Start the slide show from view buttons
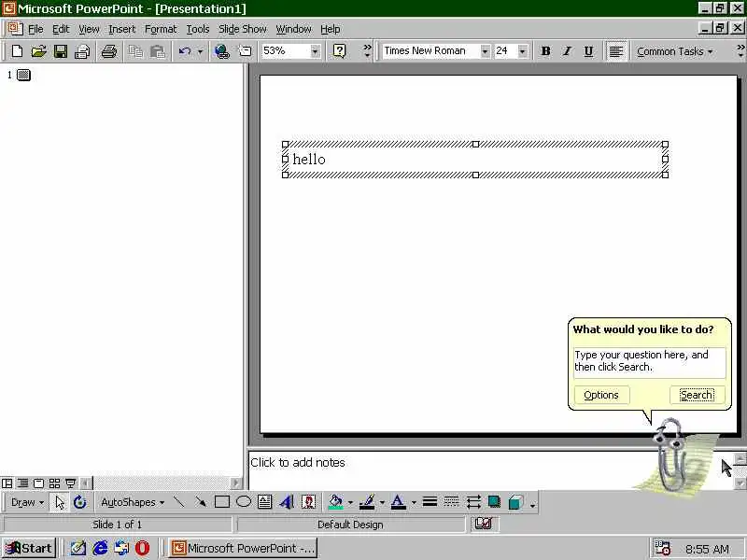Image resolution: width=747 pixels, height=560 pixels. (71, 483)
